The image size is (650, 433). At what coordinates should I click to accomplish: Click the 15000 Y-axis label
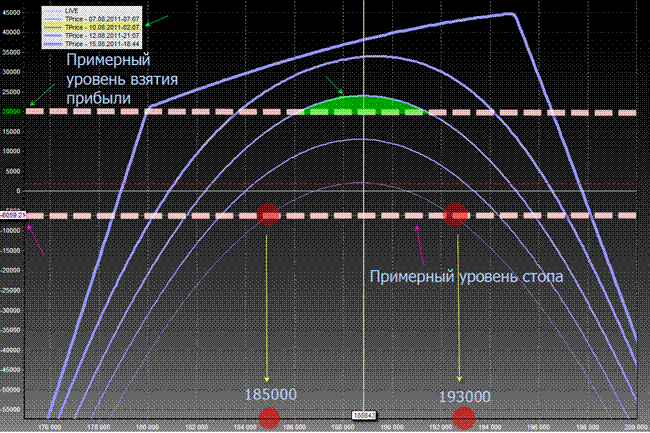(x=11, y=132)
